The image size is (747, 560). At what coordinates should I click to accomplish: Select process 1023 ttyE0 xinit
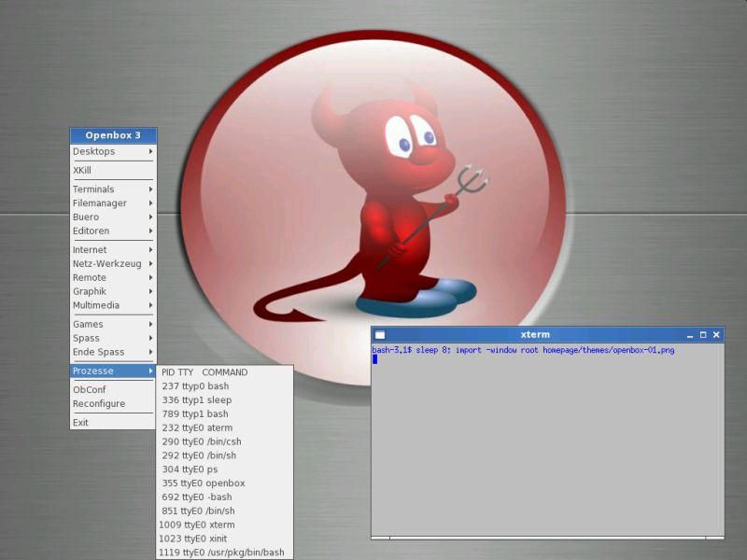[x=225, y=539]
